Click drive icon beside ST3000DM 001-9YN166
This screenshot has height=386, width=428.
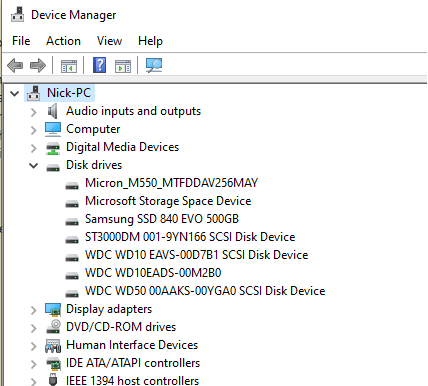coord(72,239)
